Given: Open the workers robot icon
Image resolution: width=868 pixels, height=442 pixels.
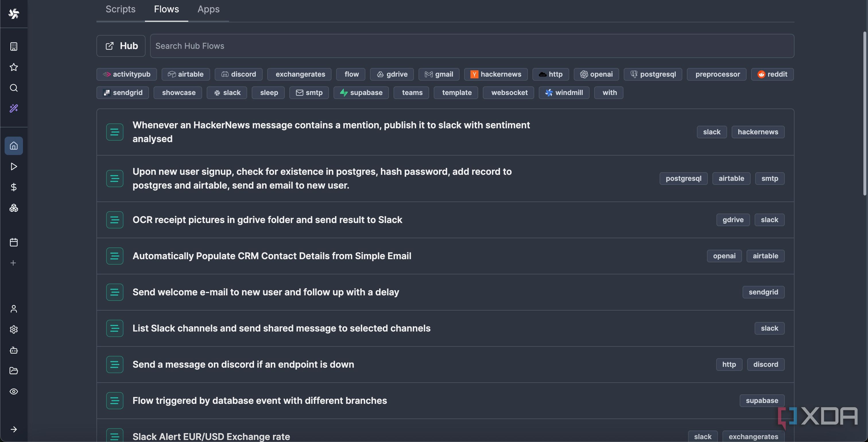Looking at the screenshot, I should [x=14, y=350].
